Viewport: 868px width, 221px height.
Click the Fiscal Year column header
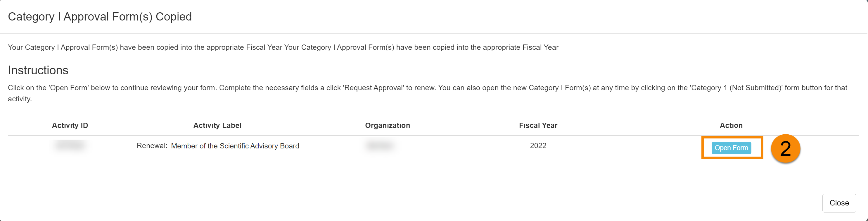pyautogui.click(x=538, y=125)
